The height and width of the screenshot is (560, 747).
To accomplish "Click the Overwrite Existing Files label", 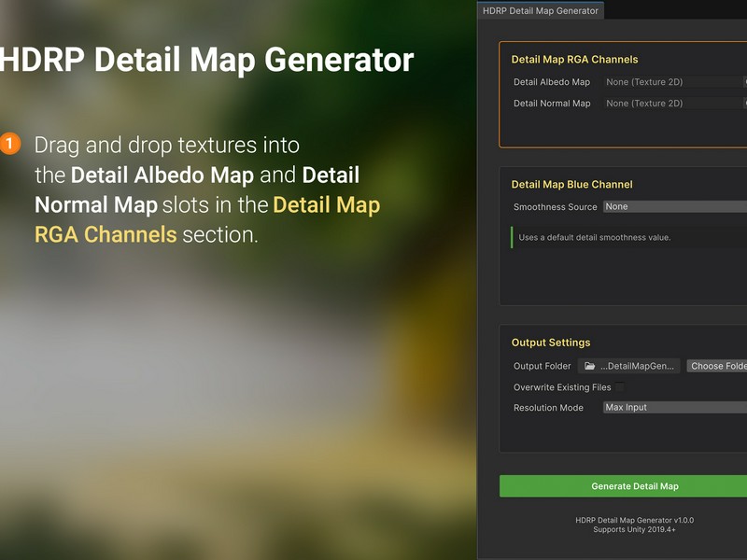I will point(562,387).
